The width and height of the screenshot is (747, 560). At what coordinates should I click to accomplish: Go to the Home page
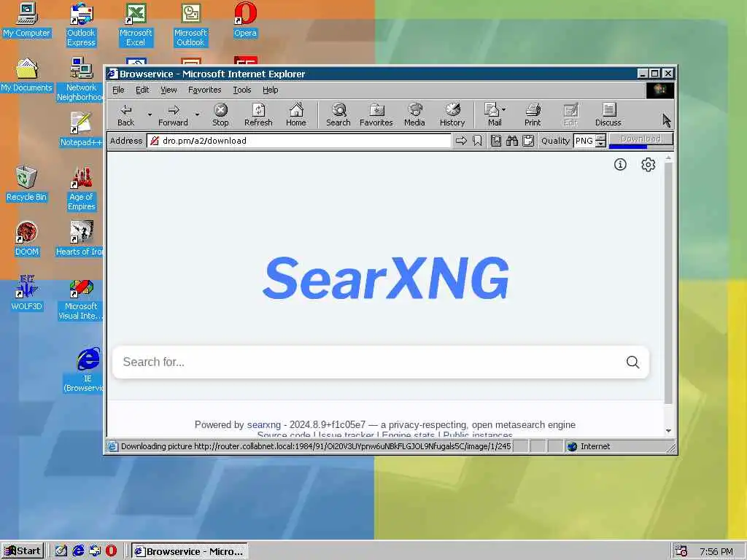pyautogui.click(x=296, y=115)
